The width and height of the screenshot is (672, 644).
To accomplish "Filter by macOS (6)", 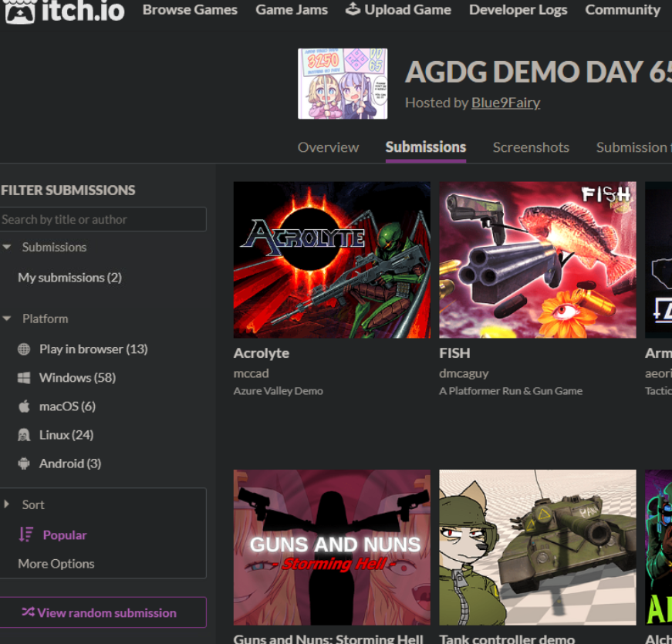I will pos(67,406).
